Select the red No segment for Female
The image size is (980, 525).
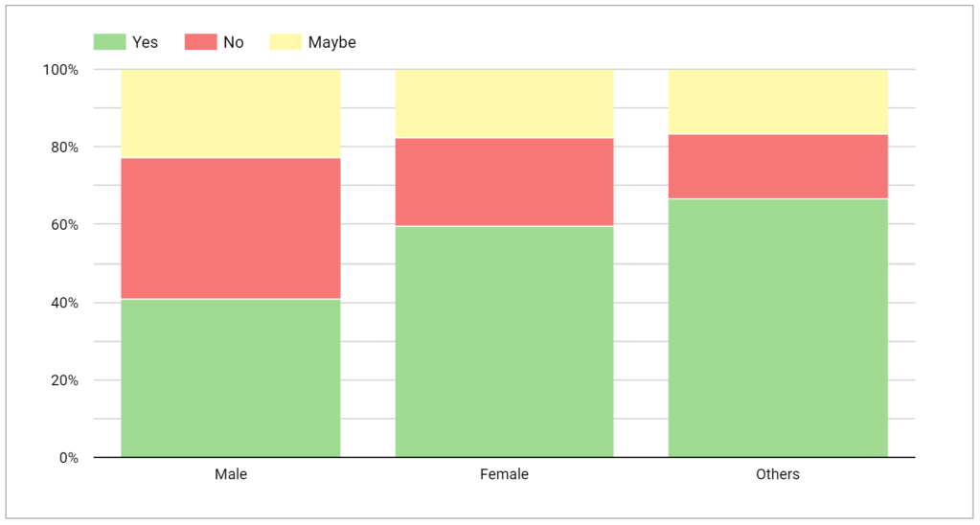pyautogui.click(x=504, y=182)
